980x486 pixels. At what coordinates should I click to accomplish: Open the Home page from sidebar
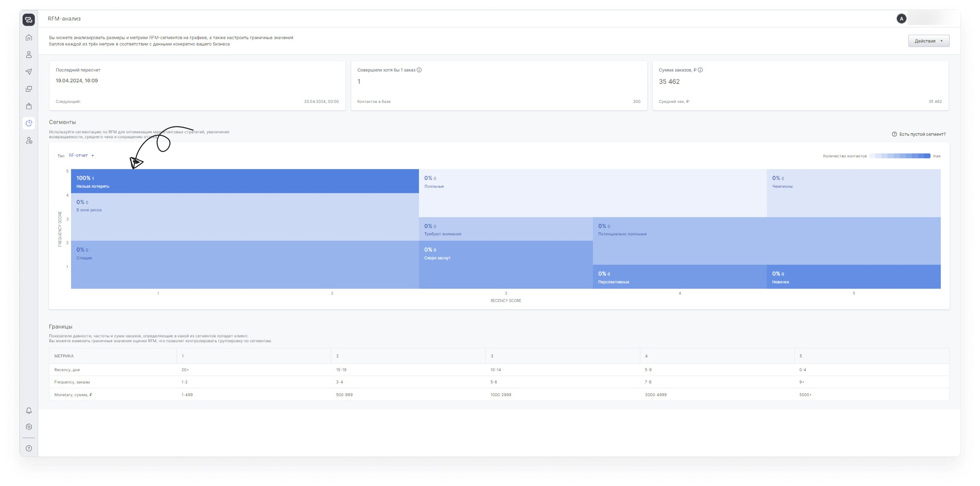29,38
